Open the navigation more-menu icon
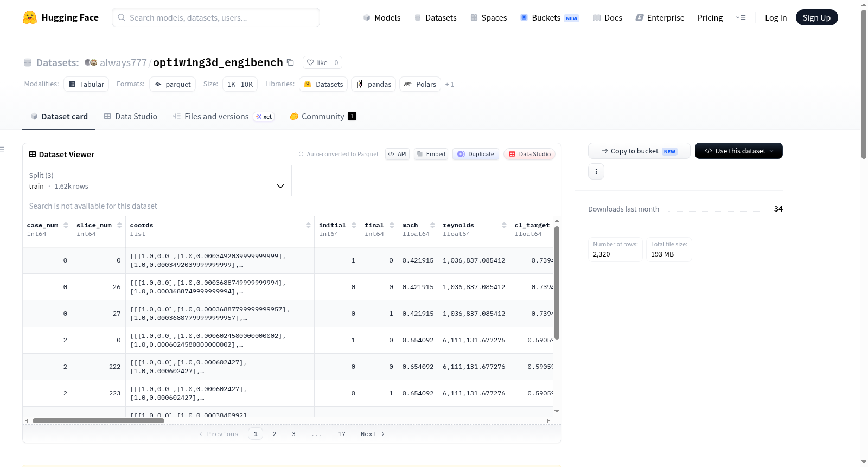 [x=741, y=17]
